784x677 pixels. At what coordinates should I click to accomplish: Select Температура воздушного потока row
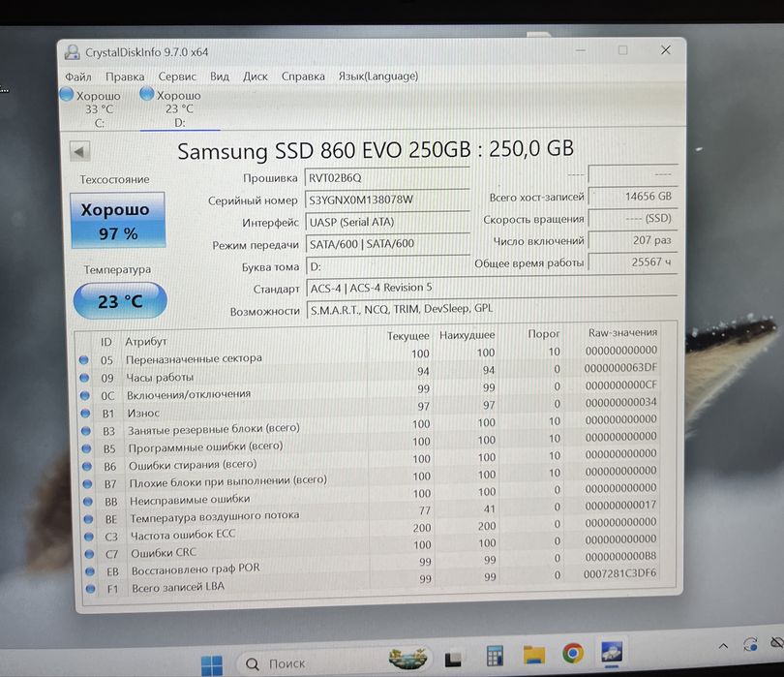tap(371, 513)
